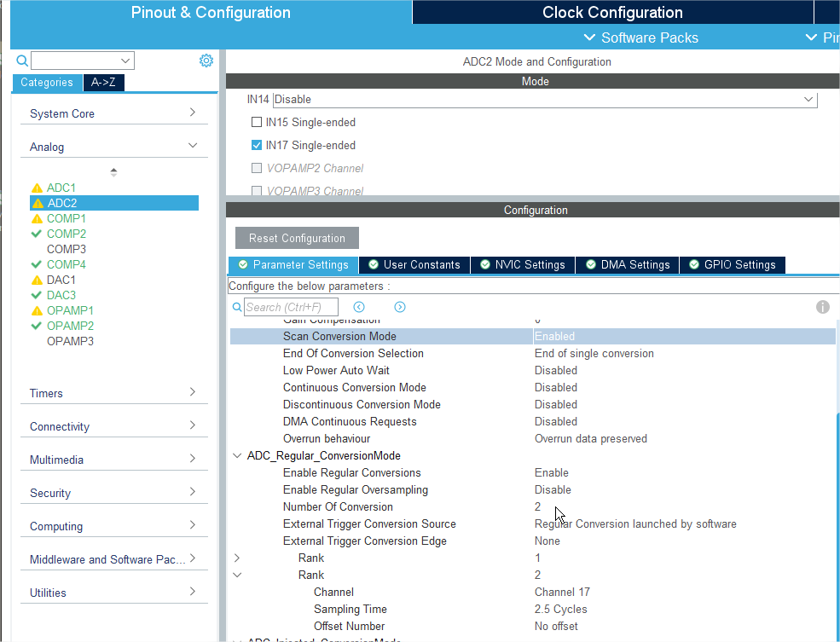
Task: Open the GPIO Settings tab
Action: point(733,265)
